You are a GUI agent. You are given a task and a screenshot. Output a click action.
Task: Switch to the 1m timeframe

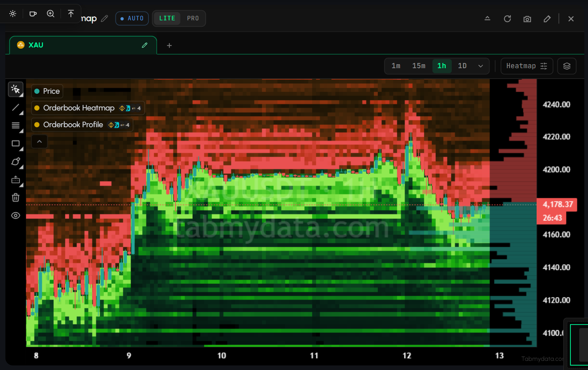396,66
